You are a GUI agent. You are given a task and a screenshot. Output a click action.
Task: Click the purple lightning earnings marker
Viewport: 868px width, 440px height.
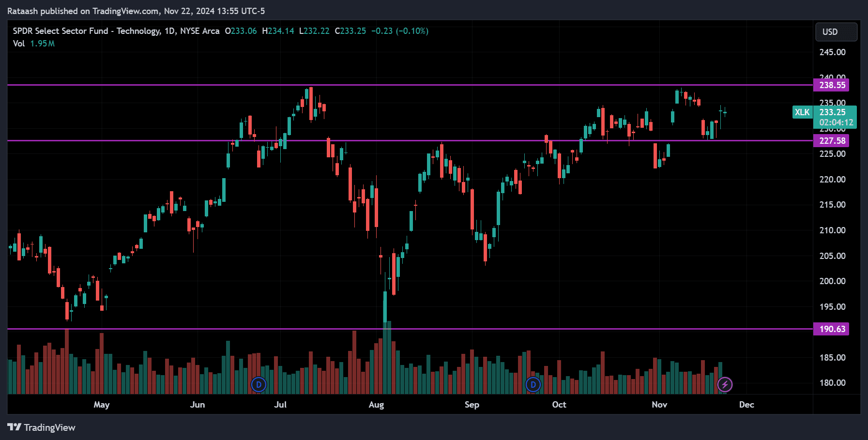pyautogui.click(x=725, y=385)
